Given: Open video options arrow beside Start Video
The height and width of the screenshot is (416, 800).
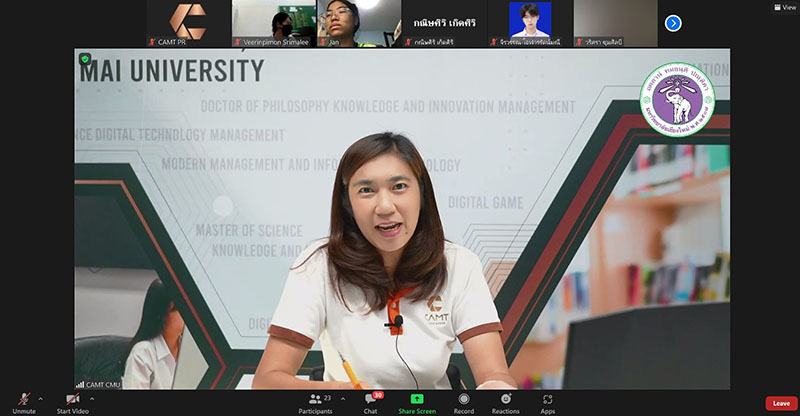Looking at the screenshot, I should pos(92,399).
